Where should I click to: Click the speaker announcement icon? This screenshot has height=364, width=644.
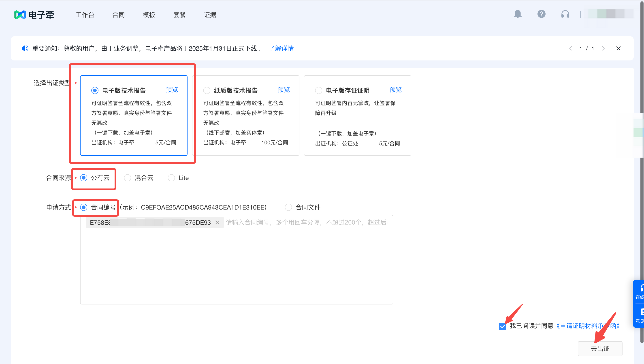[25, 48]
